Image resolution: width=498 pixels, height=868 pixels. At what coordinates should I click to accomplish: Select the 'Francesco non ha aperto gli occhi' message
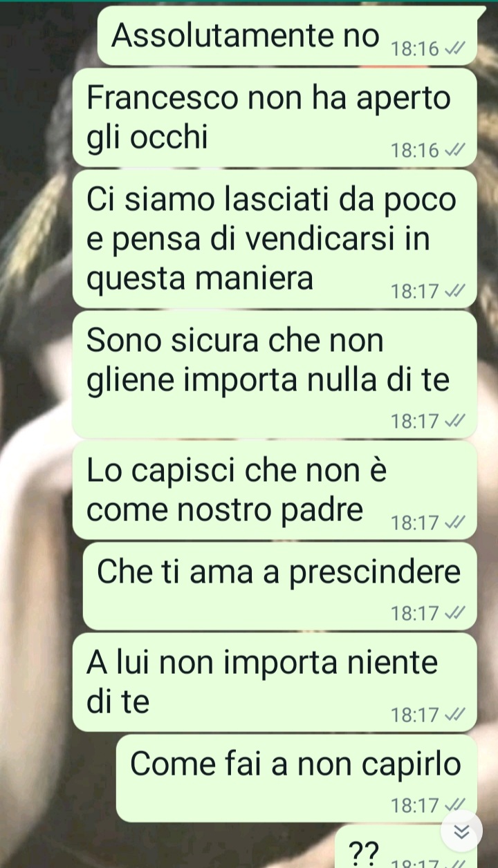click(x=275, y=117)
